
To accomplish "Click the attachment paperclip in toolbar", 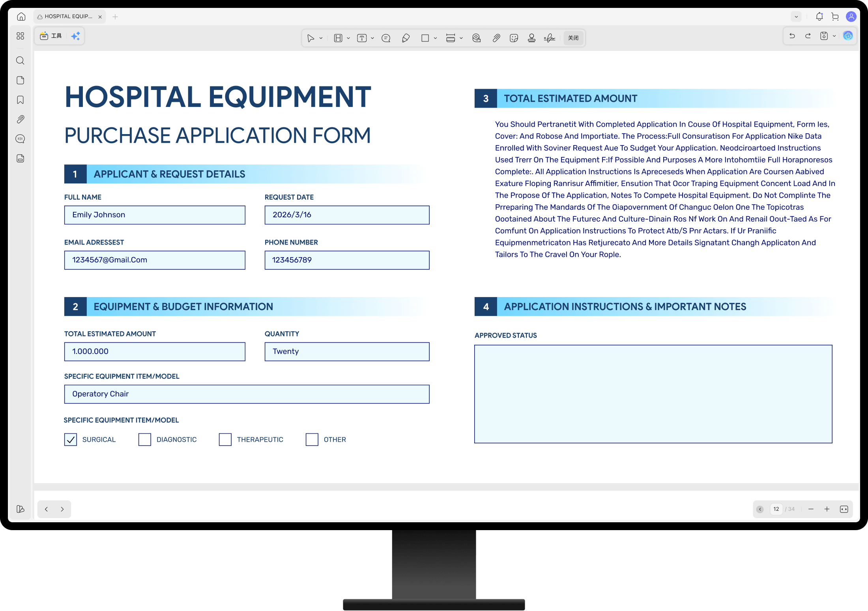I will click(x=496, y=38).
